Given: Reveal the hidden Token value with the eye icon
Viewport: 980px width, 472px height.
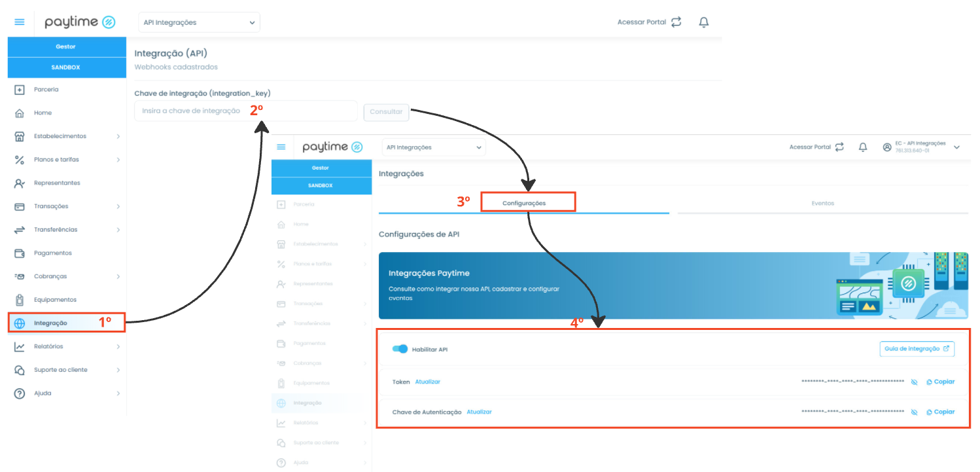Looking at the screenshot, I should click(915, 382).
